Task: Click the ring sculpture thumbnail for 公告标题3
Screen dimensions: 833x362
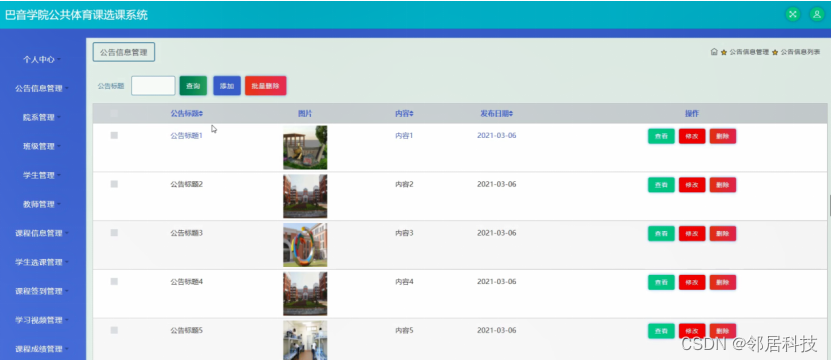Action: click(x=305, y=245)
